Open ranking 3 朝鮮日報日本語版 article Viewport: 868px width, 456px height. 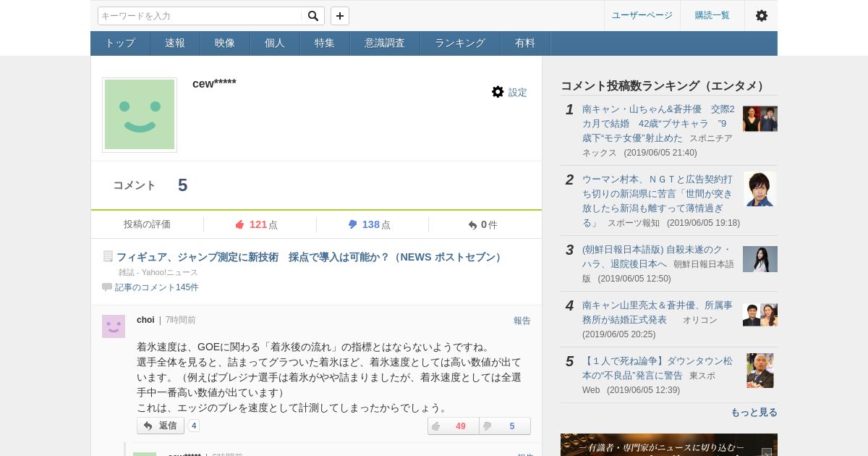click(x=657, y=256)
